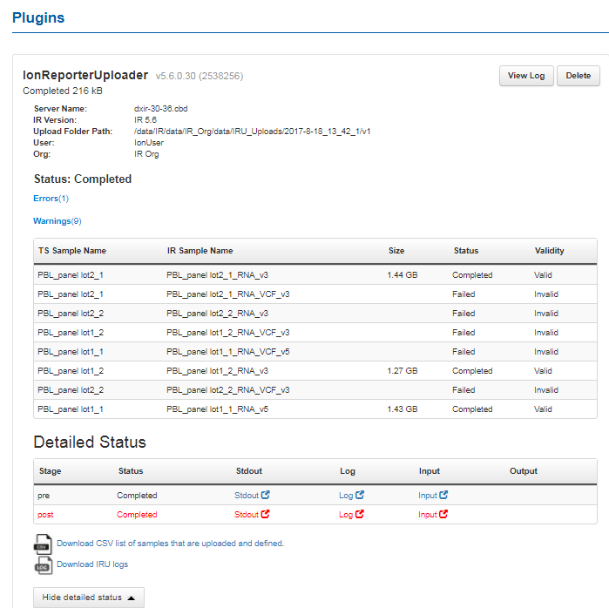Open pre stage Log external link icon
This screenshot has height=608, width=609.
click(x=359, y=495)
